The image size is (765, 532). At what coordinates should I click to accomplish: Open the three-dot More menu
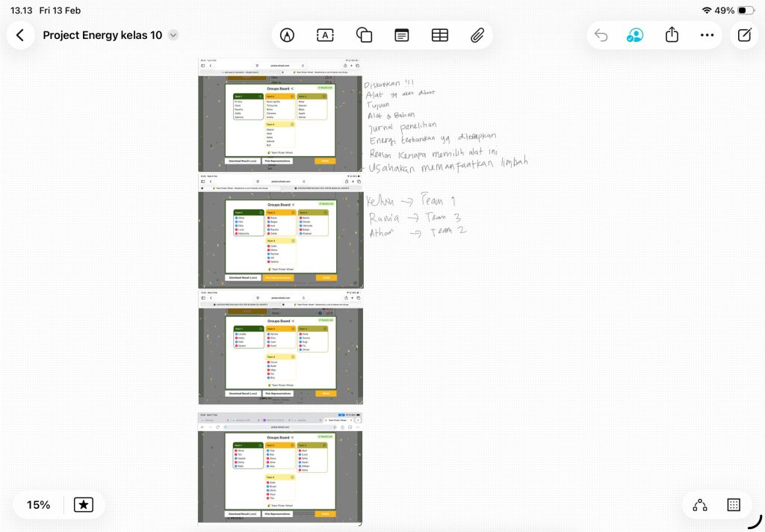(x=707, y=35)
